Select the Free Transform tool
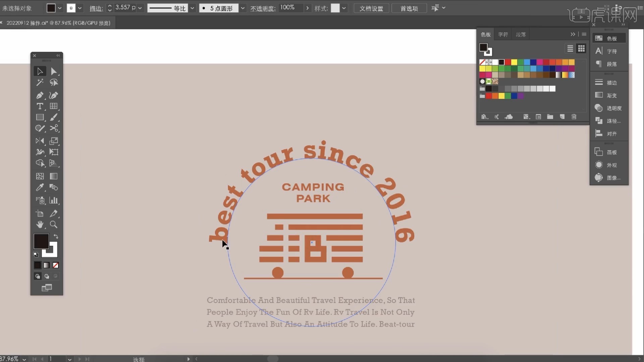Screen dimensions: 644x362 pyautogui.click(x=54, y=152)
